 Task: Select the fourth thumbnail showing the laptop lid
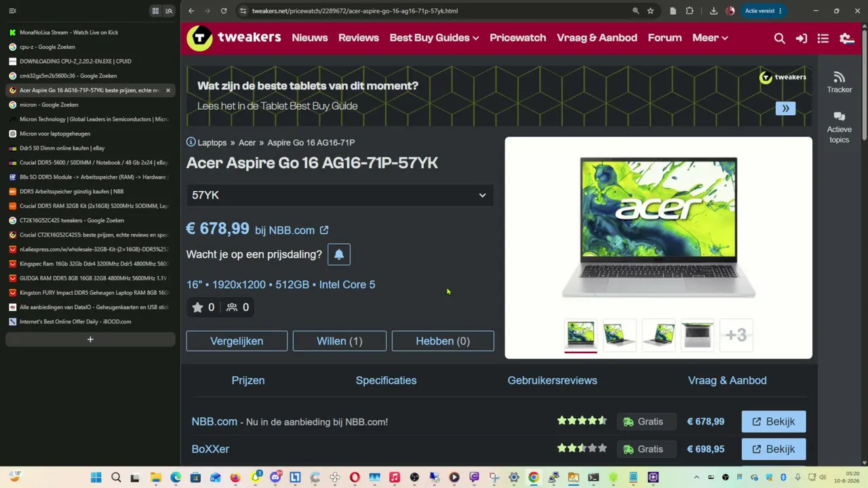[x=698, y=335]
